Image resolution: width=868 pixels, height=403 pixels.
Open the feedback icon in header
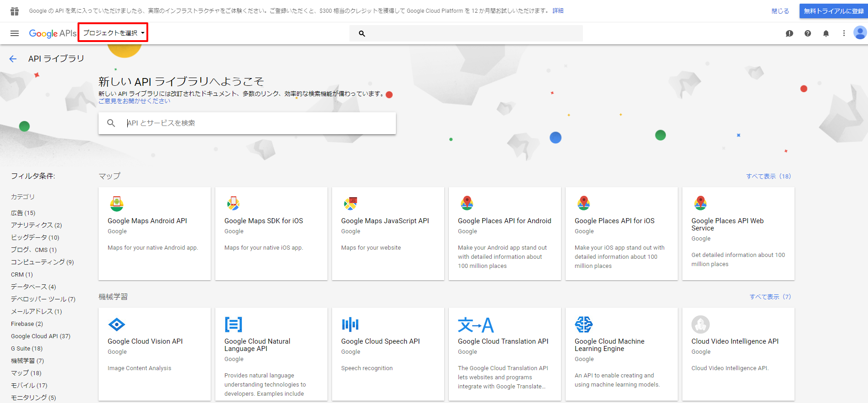coord(790,33)
